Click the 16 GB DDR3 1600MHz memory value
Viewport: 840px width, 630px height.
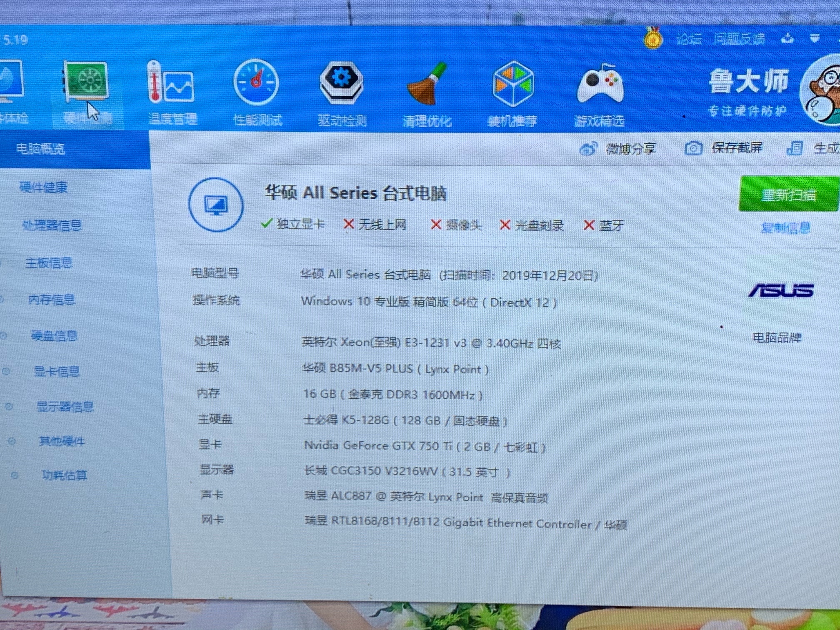click(392, 394)
